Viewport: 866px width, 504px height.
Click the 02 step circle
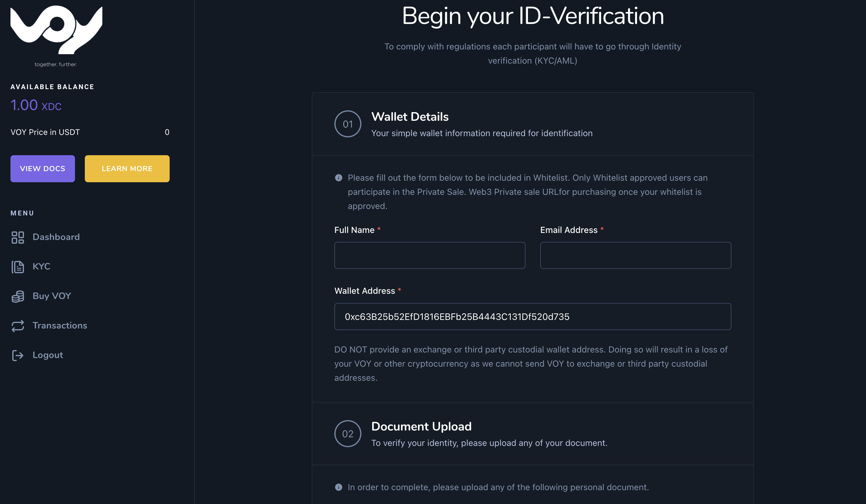pyautogui.click(x=348, y=434)
